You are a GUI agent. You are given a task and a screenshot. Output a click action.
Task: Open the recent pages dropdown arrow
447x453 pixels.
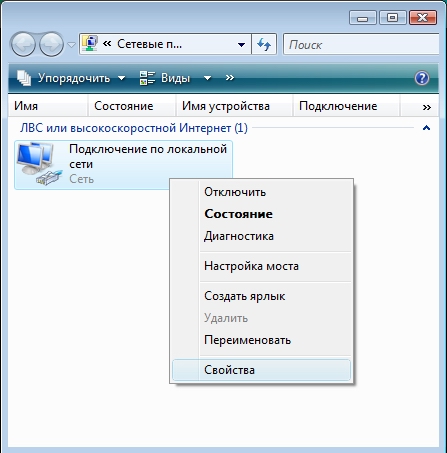tap(71, 44)
